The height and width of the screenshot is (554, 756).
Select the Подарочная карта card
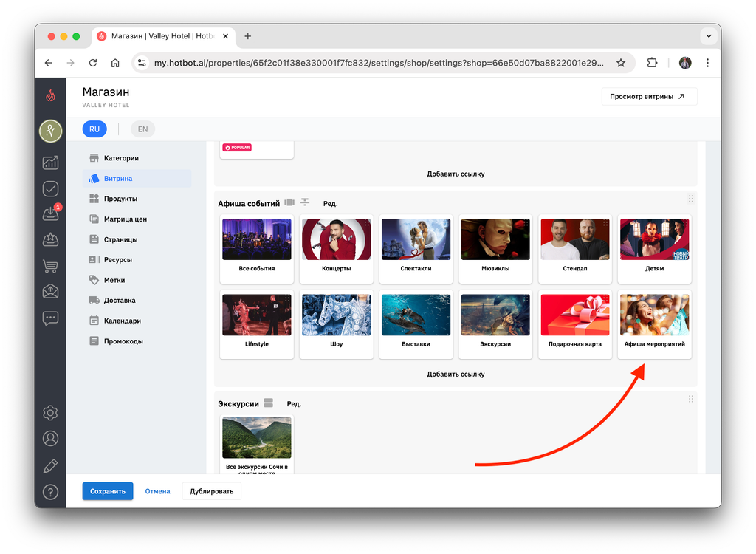pyautogui.click(x=574, y=325)
